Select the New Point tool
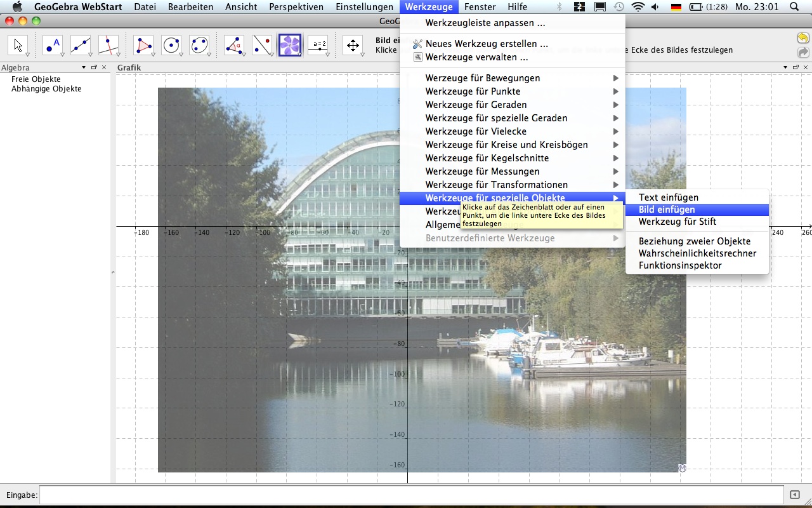This screenshot has height=508, width=812. click(53, 45)
